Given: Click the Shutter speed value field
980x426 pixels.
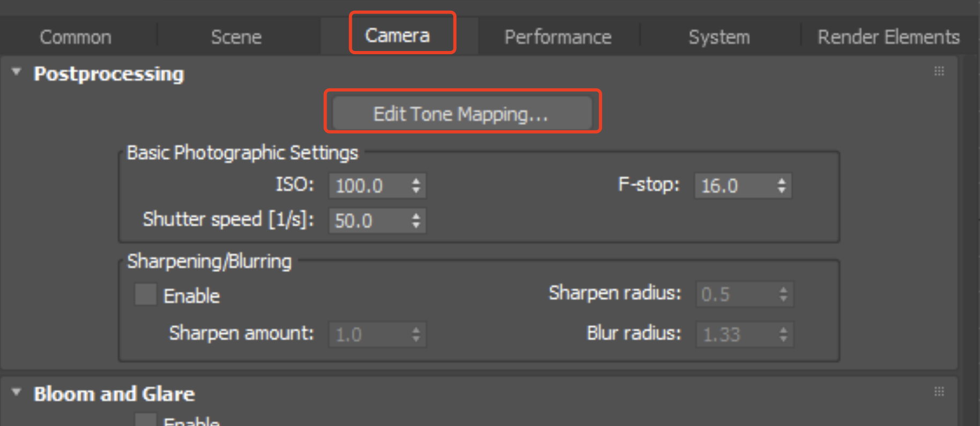Looking at the screenshot, I should pos(369,221).
